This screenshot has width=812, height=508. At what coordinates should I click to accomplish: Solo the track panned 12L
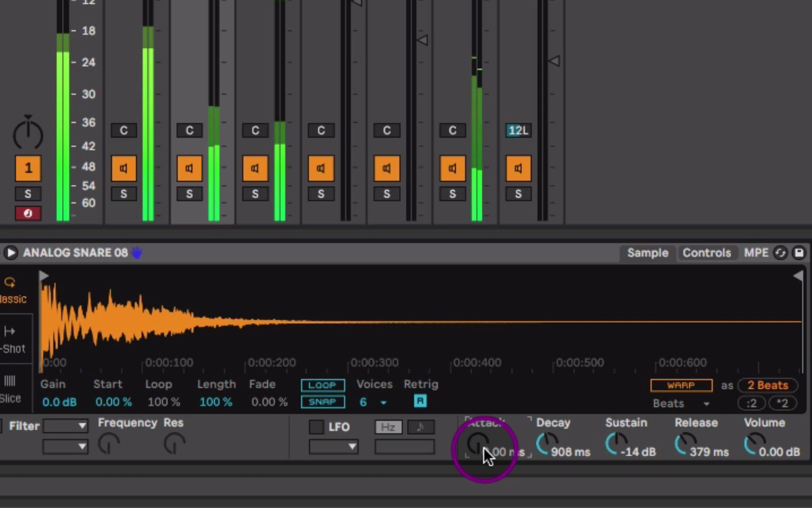coord(518,194)
